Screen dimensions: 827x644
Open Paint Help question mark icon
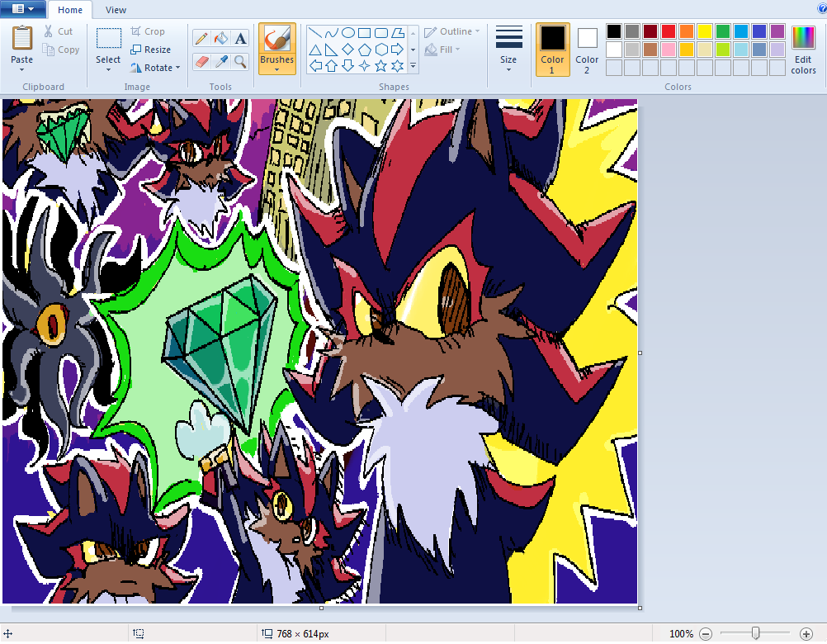822,8
